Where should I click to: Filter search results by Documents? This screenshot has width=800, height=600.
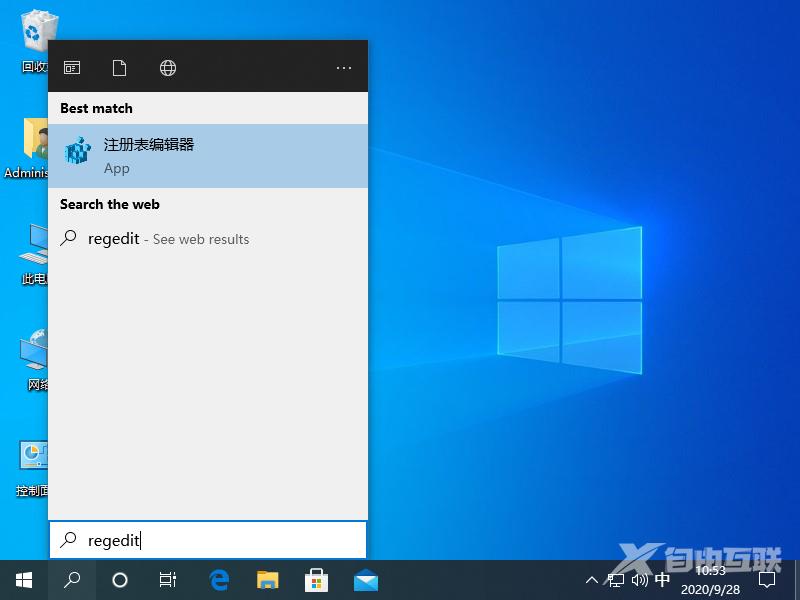click(x=120, y=68)
